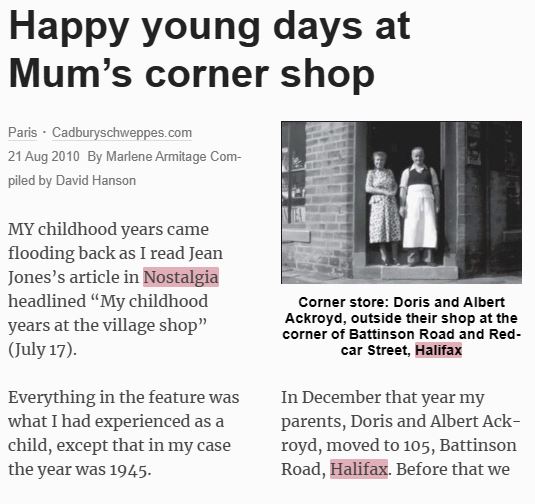The image size is (535, 504).
Task: Click Mum's corner shop headline line
Action: (192, 74)
